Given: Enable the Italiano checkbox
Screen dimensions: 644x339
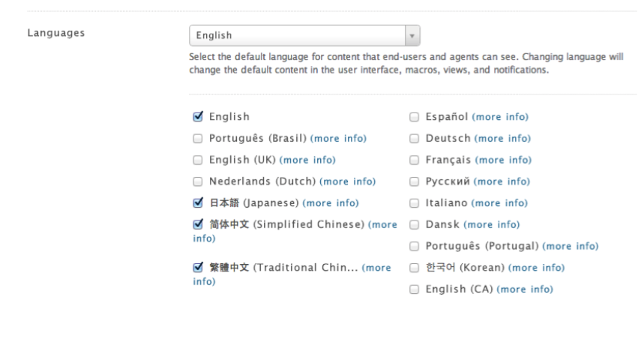Looking at the screenshot, I should pos(414,203).
